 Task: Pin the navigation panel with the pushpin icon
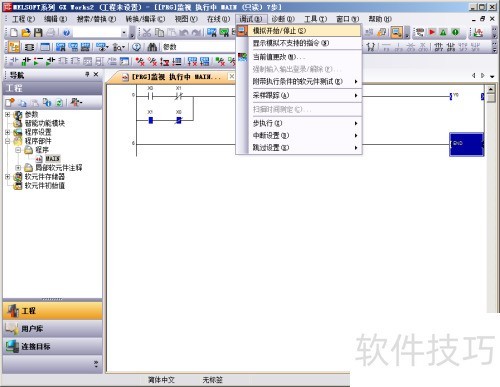point(87,74)
